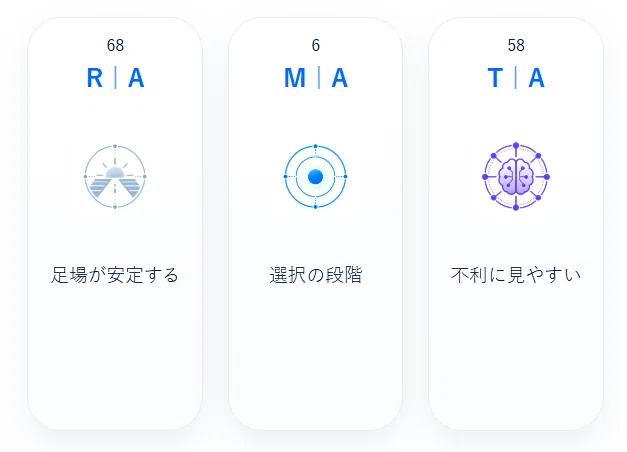Viewport: 627px width, 452px height.
Task: Select empty lower area of the RA card
Action: click(x=115, y=360)
